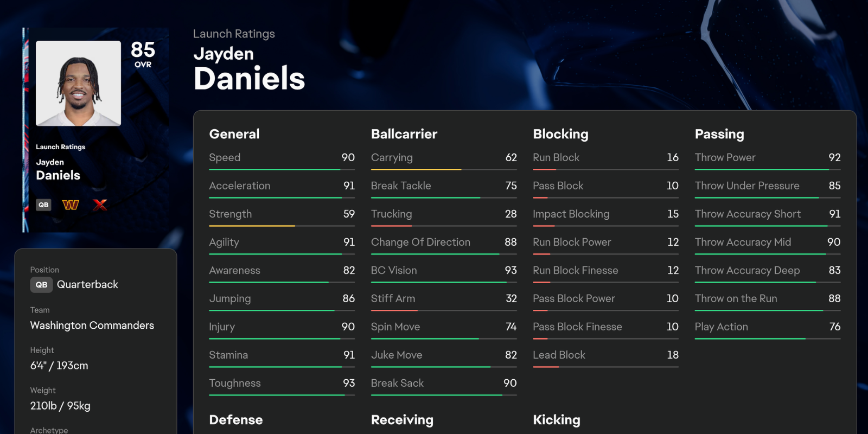Select the Passing section heading
Viewport: 868px width, 434px height.
coord(719,134)
